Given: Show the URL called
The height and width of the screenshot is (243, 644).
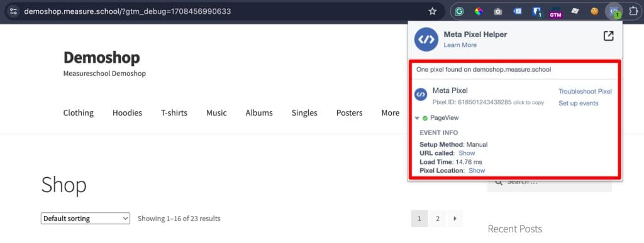Looking at the screenshot, I should [467, 153].
